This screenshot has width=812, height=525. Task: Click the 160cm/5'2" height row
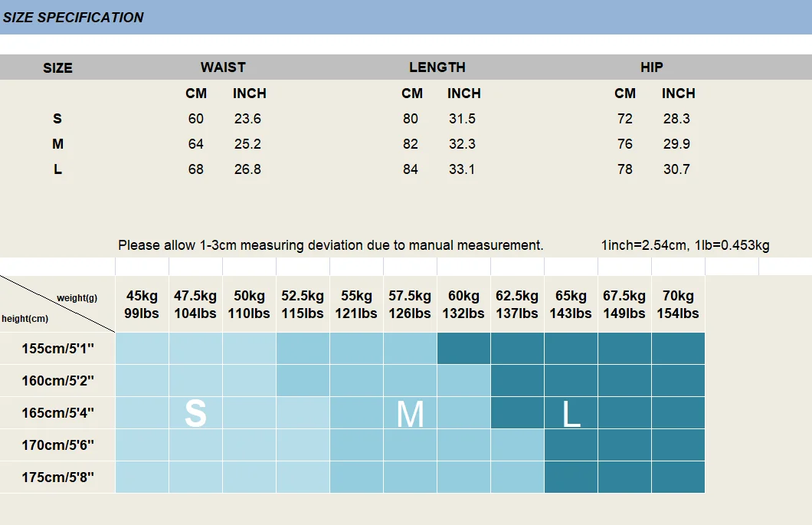[x=57, y=381]
